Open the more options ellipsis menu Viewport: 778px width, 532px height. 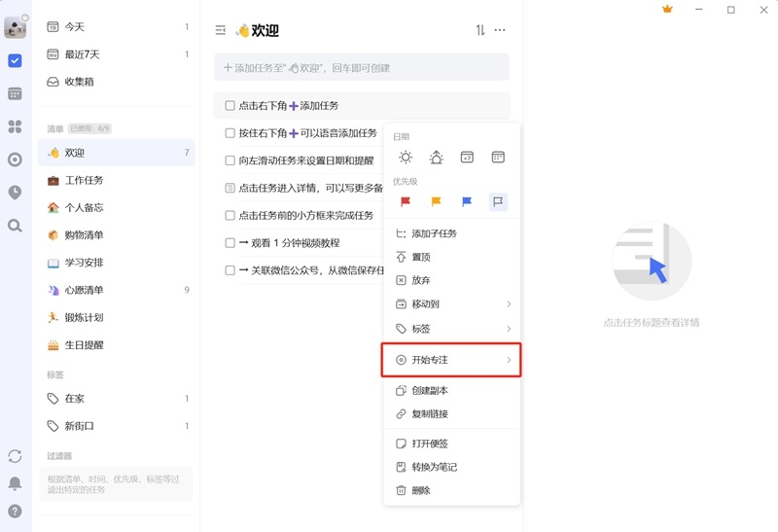pos(500,30)
